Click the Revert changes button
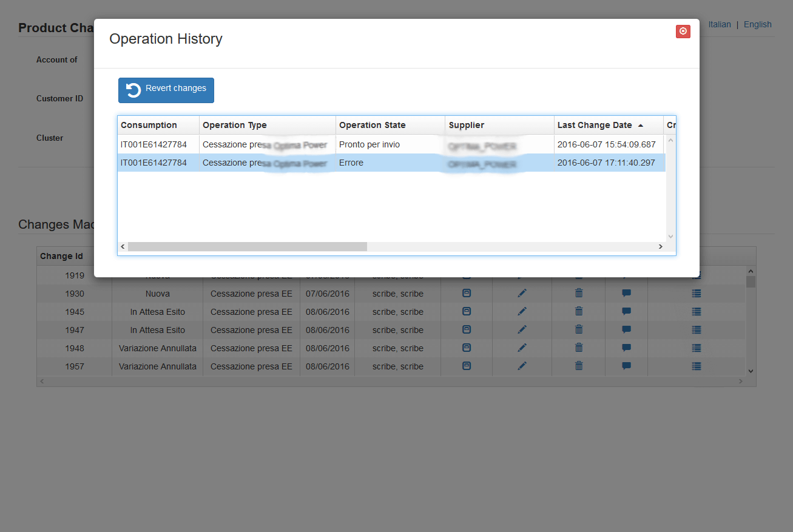Image resolution: width=793 pixels, height=532 pixels. click(166, 90)
